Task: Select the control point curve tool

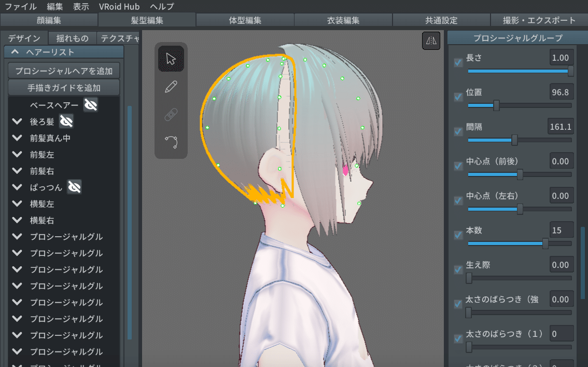Action: [x=171, y=142]
